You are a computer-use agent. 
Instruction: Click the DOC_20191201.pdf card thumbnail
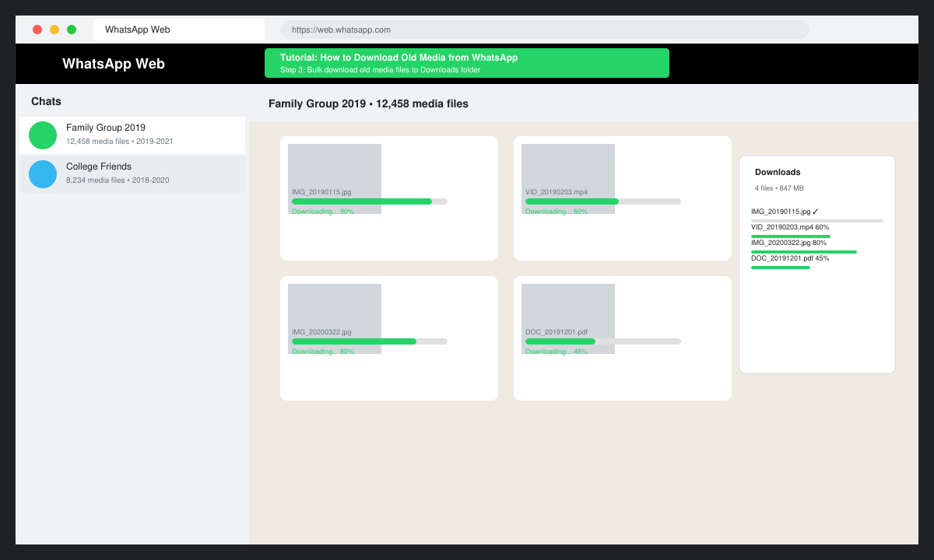(568, 319)
